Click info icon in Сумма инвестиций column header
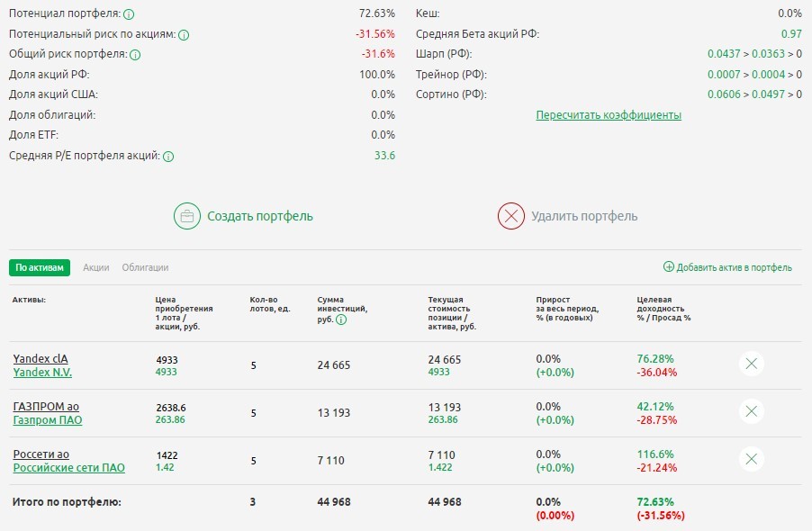 click(x=341, y=319)
